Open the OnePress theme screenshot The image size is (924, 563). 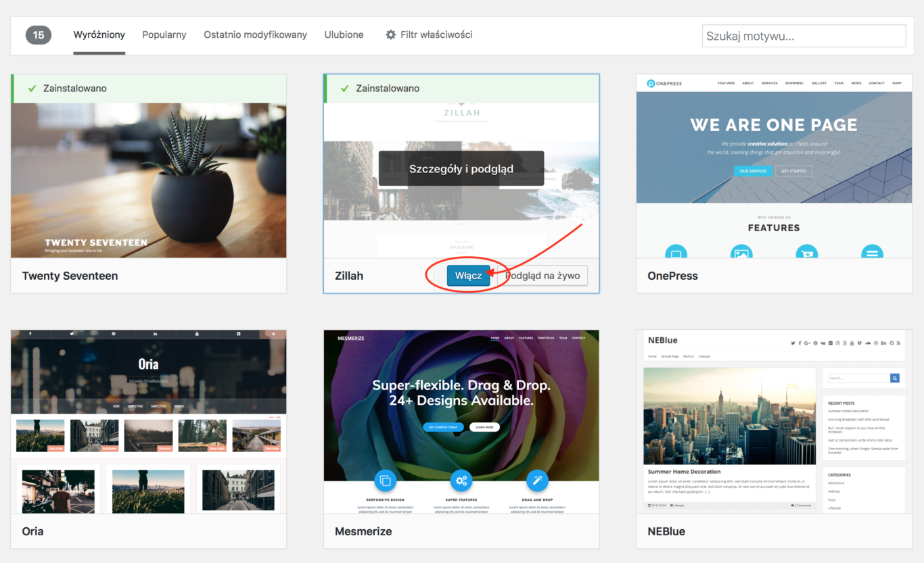[774, 166]
